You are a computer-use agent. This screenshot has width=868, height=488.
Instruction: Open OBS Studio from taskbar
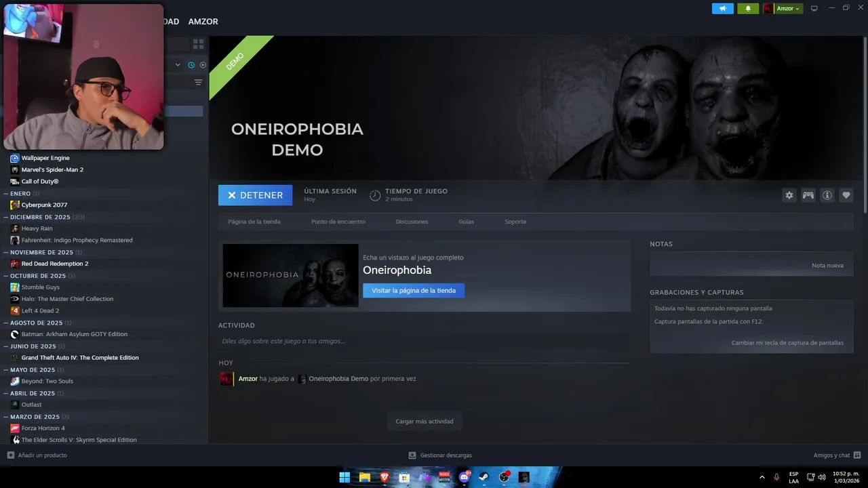[x=504, y=477]
